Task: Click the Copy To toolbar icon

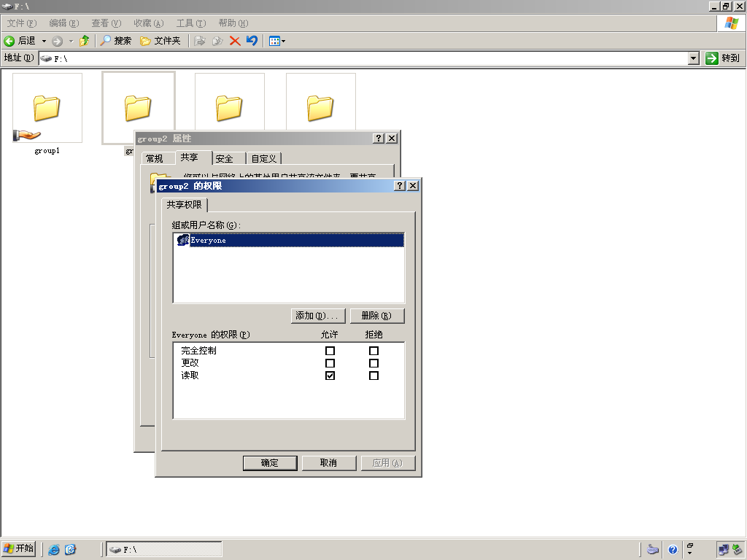Action: (x=217, y=41)
